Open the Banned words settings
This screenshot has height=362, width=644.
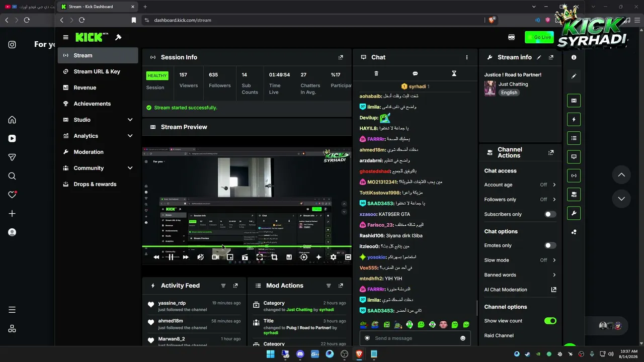coord(520,275)
